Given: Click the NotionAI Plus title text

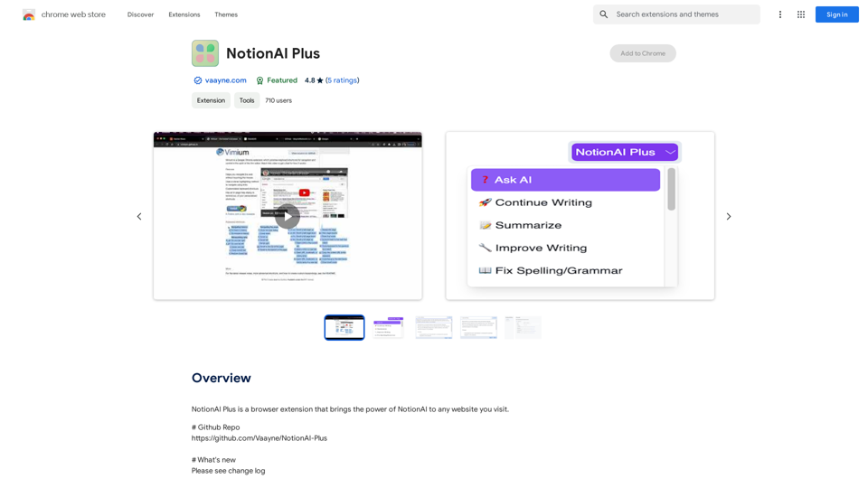Looking at the screenshot, I should [x=273, y=53].
